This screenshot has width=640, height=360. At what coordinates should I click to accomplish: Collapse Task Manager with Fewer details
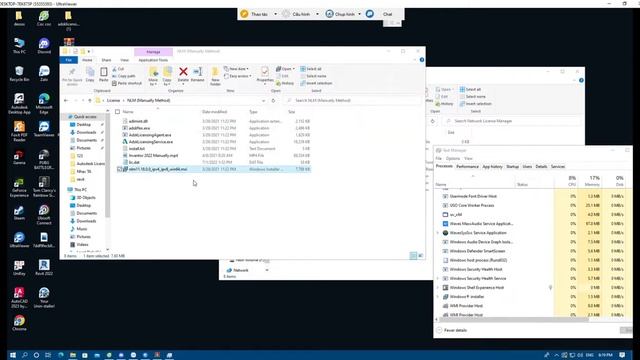click(451, 330)
